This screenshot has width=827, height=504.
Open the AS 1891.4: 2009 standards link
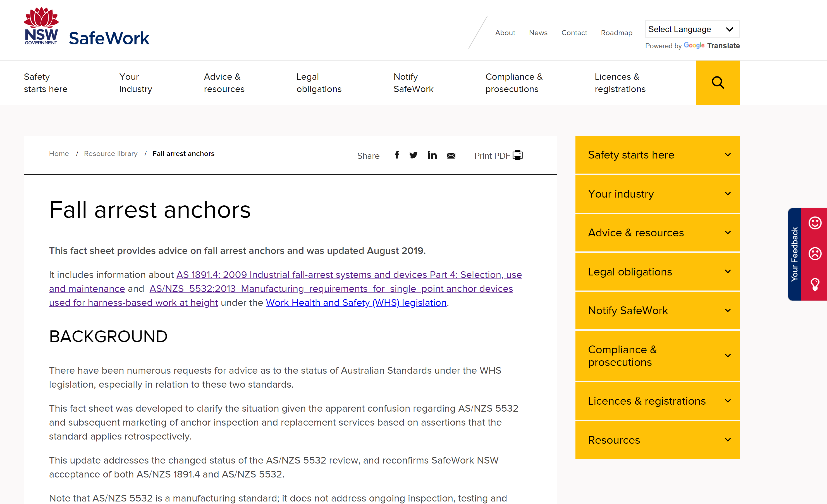349,275
